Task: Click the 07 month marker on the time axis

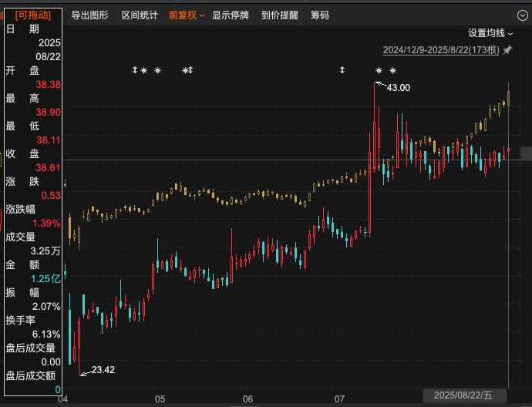Action: click(x=339, y=399)
